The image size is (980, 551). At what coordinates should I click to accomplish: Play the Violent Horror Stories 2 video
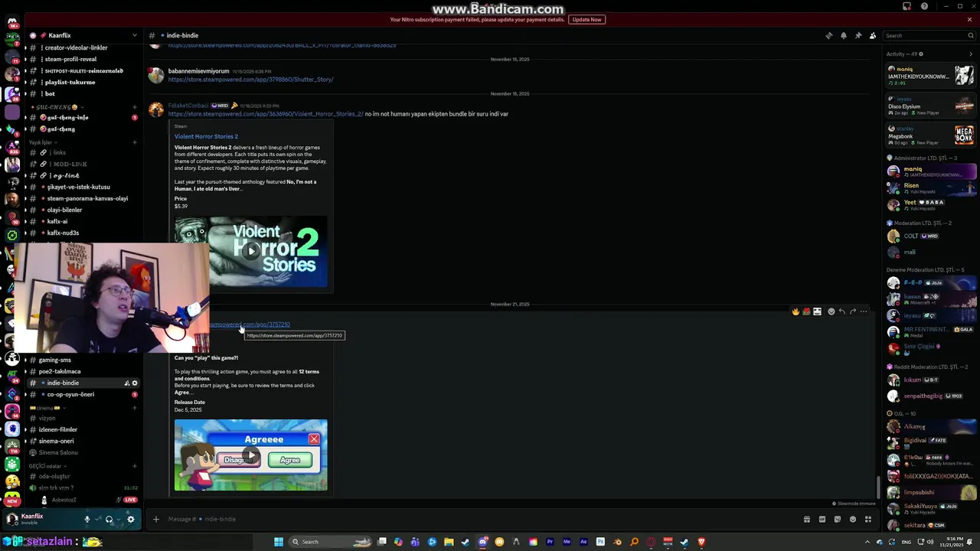pyautogui.click(x=251, y=251)
